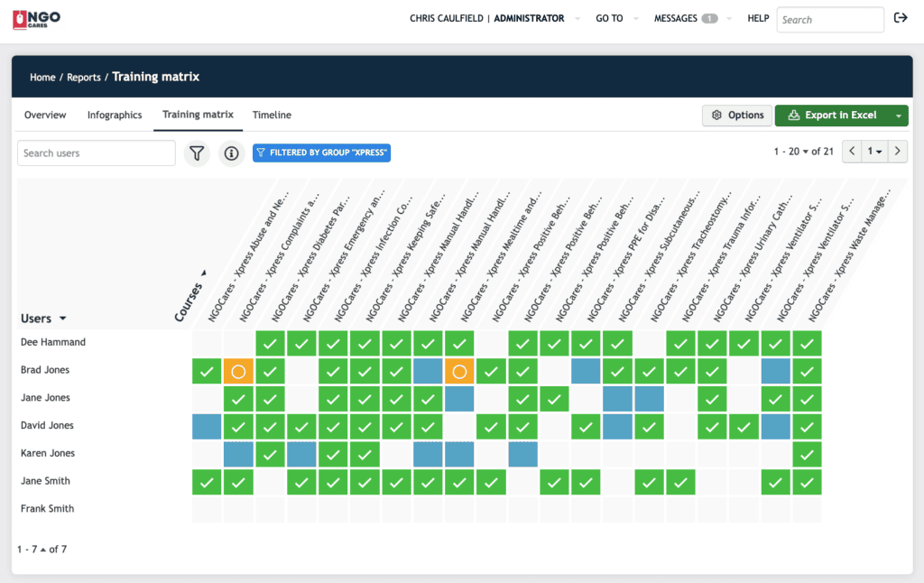The image size is (924, 583).
Task: Switch to the Overview tab
Action: click(x=45, y=115)
